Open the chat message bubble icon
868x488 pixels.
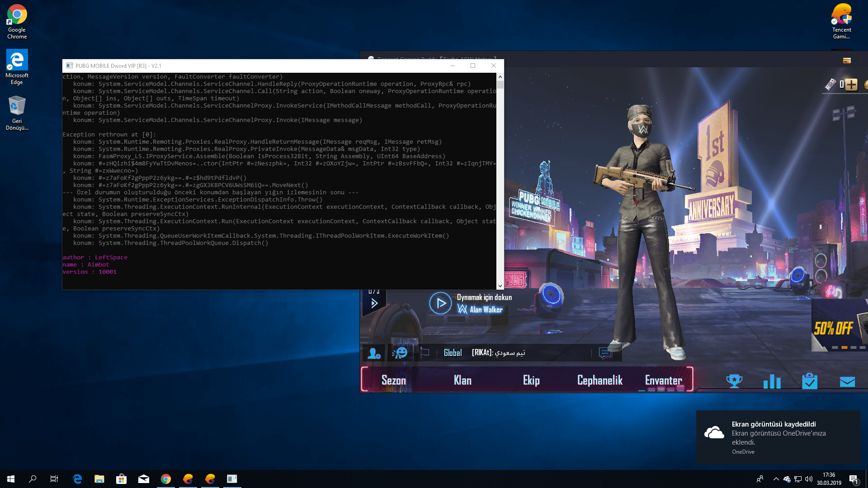coord(605,353)
